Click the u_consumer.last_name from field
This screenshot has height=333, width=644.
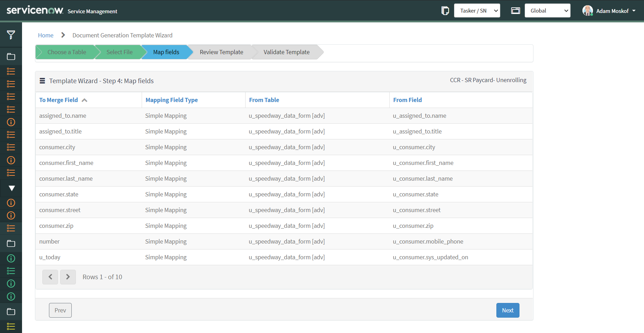(423, 179)
